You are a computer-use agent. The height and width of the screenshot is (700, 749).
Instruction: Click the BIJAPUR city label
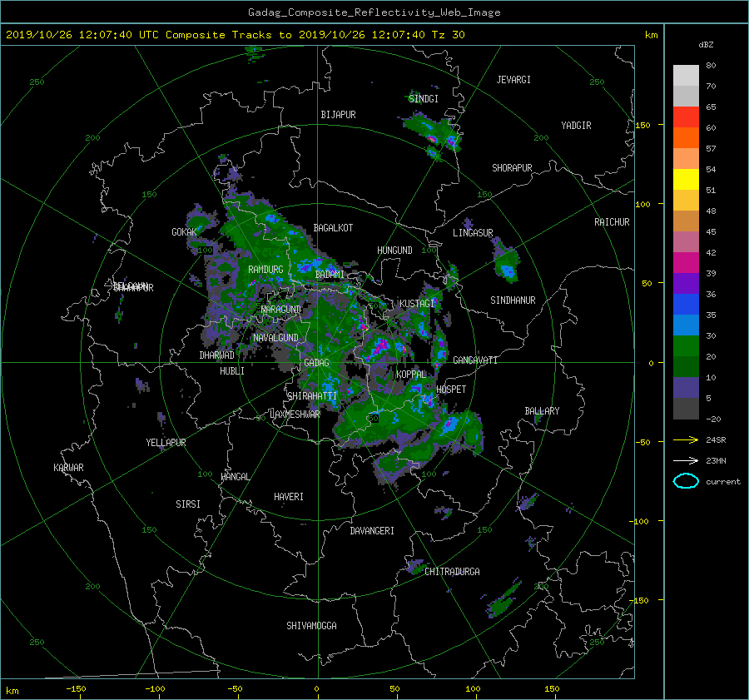point(338,115)
